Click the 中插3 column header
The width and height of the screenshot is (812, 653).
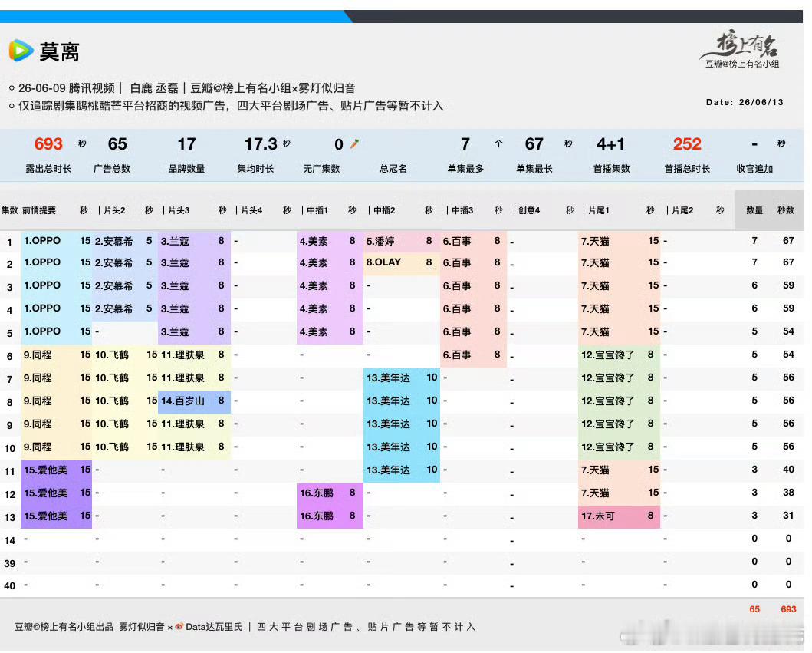(x=462, y=210)
